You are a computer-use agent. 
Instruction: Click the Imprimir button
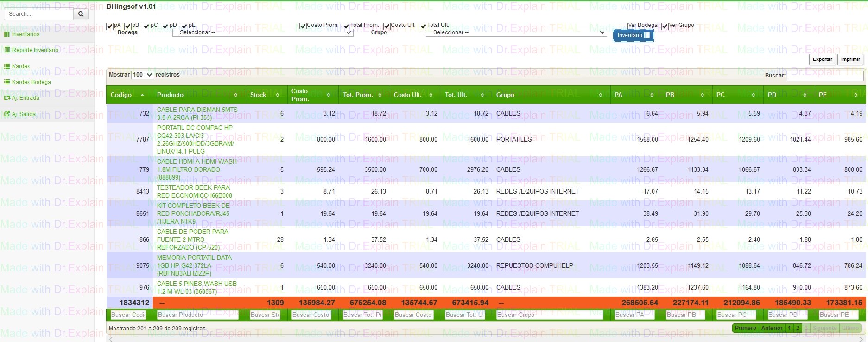(x=850, y=59)
